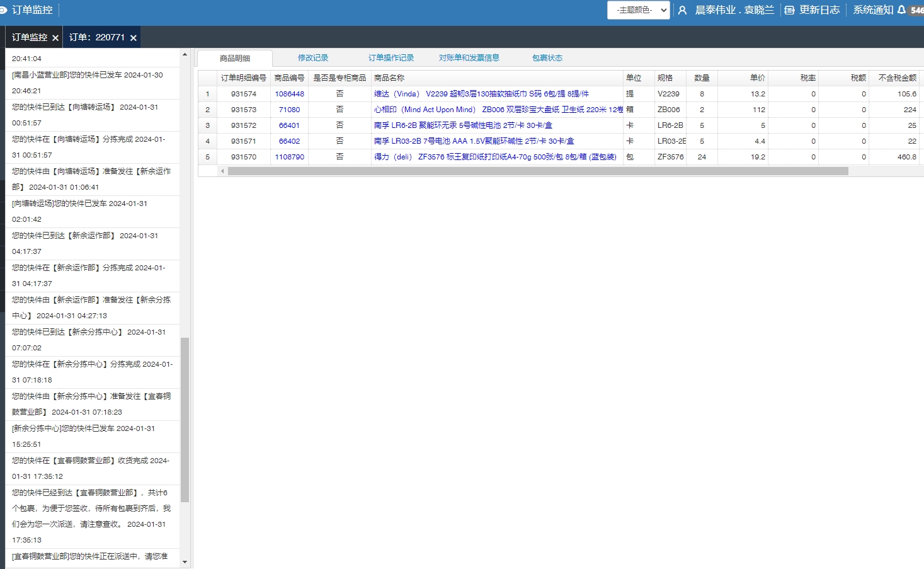The width and height of the screenshot is (924, 569).
Task: Open product code 1086448 link
Action: click(x=289, y=94)
